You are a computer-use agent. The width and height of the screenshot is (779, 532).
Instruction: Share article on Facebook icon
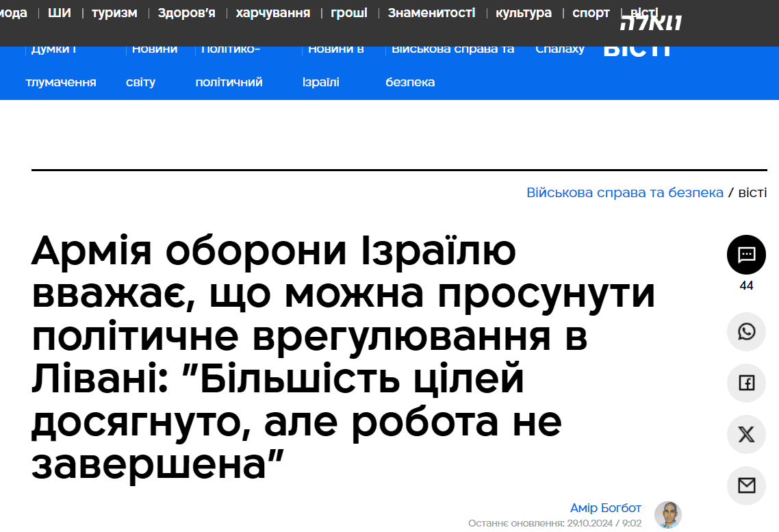point(746,383)
